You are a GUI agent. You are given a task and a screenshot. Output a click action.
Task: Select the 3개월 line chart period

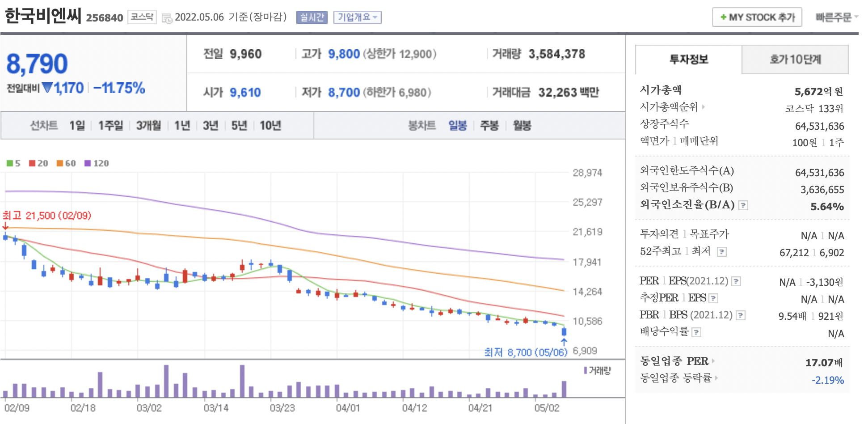(x=148, y=126)
